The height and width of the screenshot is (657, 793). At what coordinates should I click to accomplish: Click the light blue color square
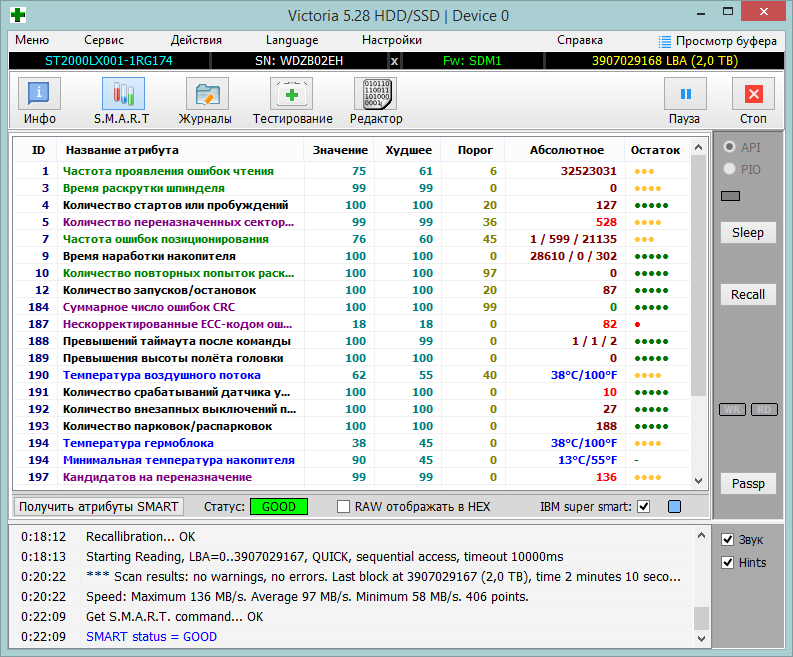(674, 507)
